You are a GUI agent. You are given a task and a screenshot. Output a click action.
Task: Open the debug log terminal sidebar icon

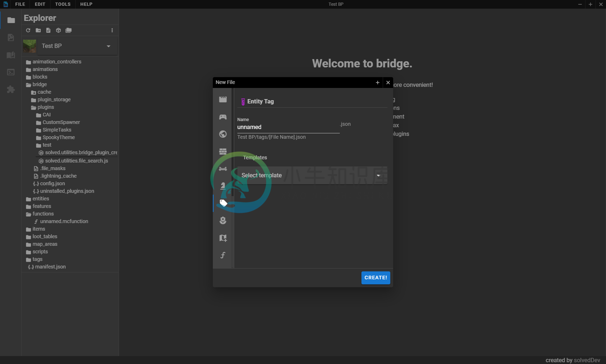pos(11,72)
